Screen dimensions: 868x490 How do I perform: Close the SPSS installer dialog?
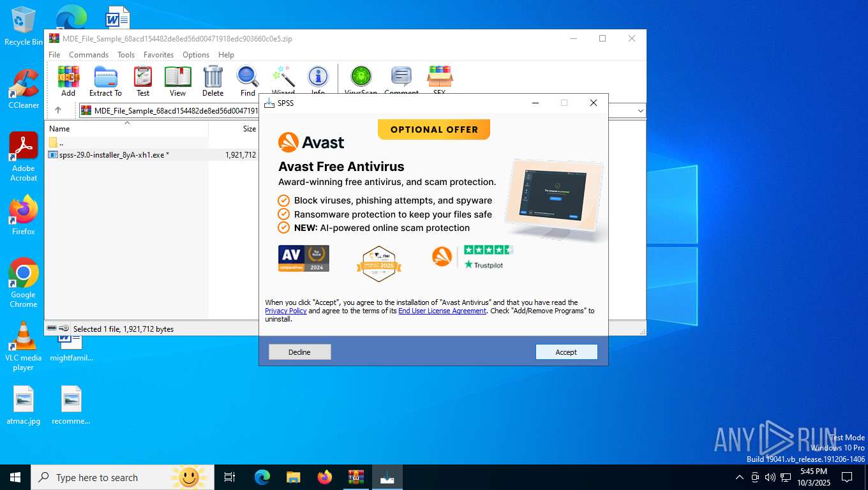click(593, 103)
